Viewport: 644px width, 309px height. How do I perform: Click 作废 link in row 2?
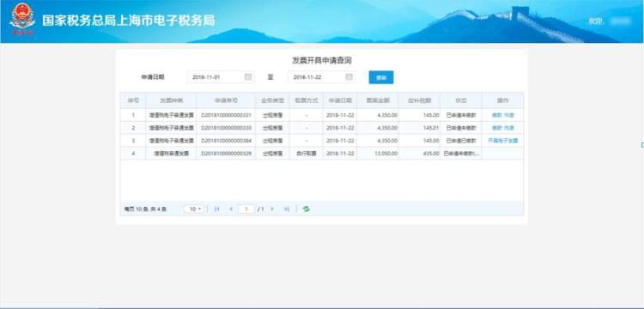(509, 128)
